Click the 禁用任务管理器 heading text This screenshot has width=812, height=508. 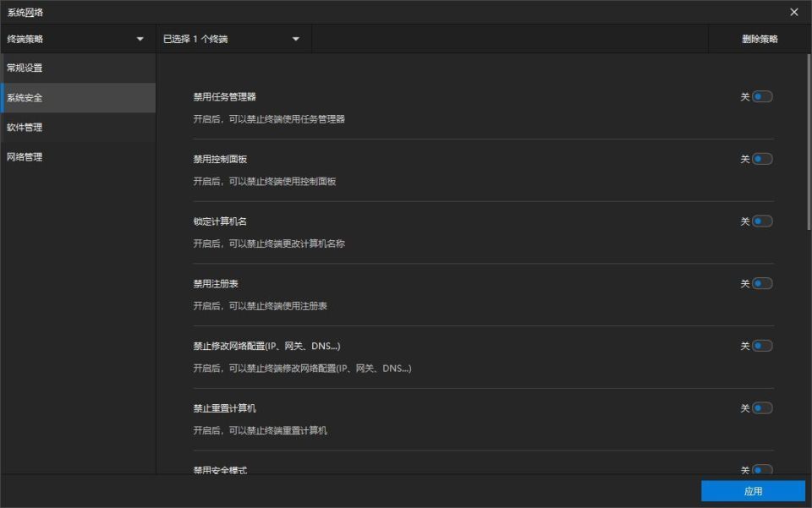[224, 96]
